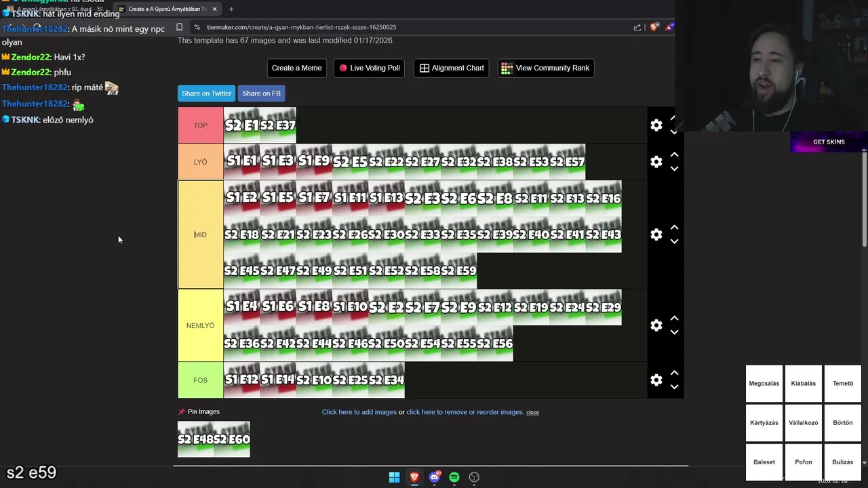Open a new browser tab with plus
Screen dimensions: 868x488
pyautogui.click(x=231, y=9)
